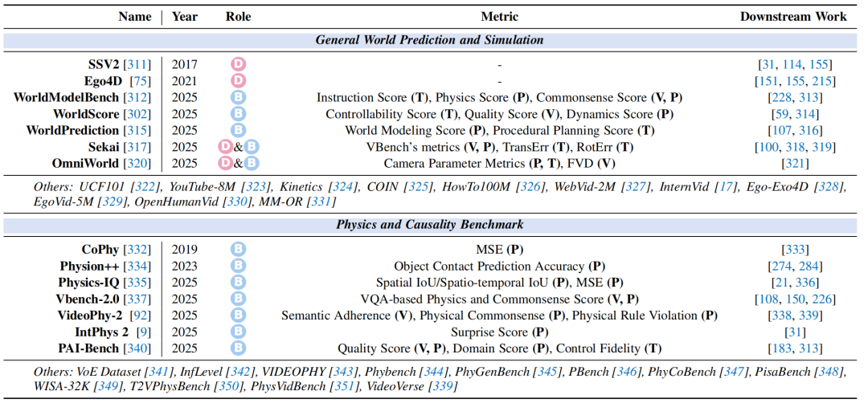Select the B badge in Vbench-2.0 row

pyautogui.click(x=238, y=299)
